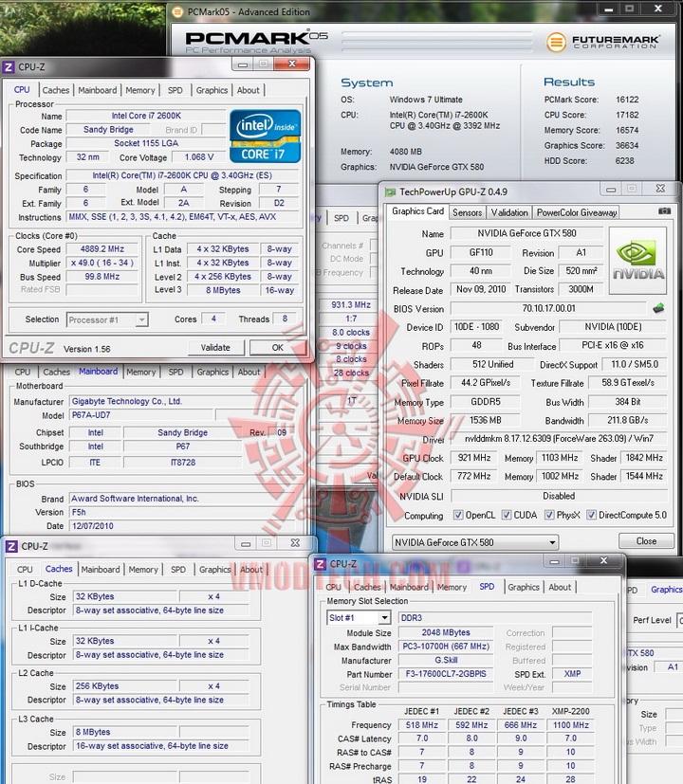Switch to Mainboard tab in top CPU-Z window
The height and width of the screenshot is (784, 683).
pyautogui.click(x=98, y=90)
